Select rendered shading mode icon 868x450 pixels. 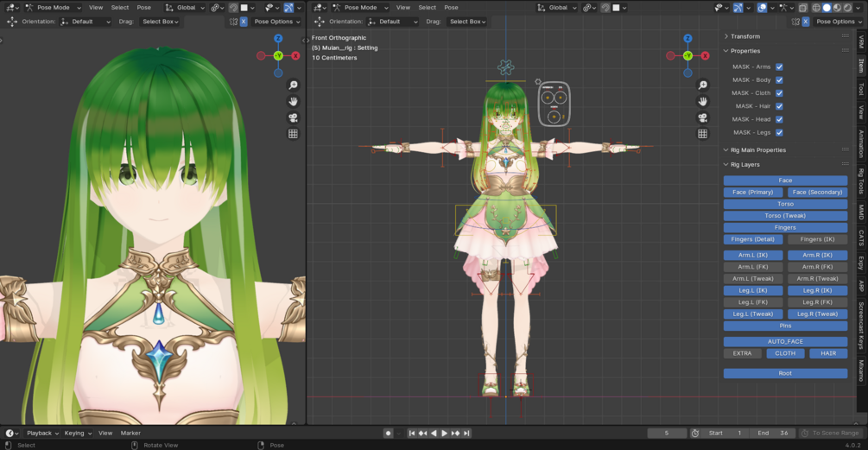click(x=847, y=8)
